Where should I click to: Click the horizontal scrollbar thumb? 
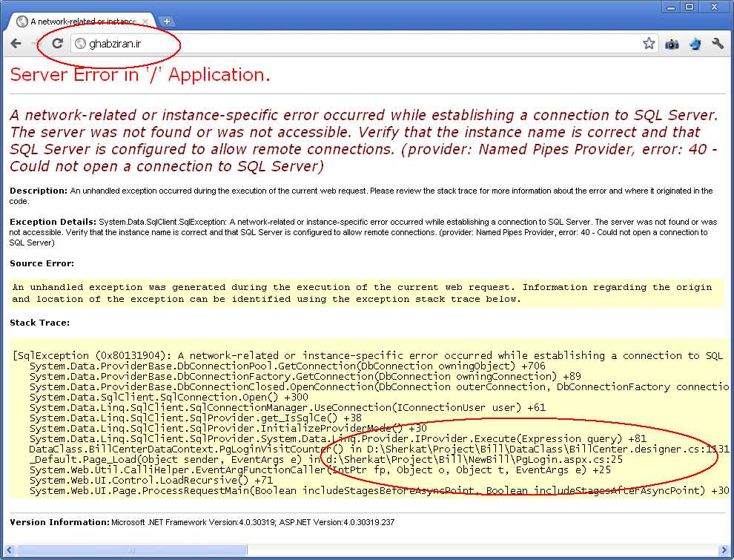(132, 550)
